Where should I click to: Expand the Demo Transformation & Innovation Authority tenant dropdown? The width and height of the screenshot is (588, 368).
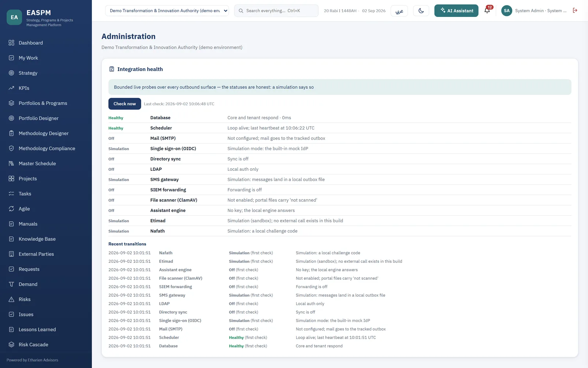click(x=167, y=11)
